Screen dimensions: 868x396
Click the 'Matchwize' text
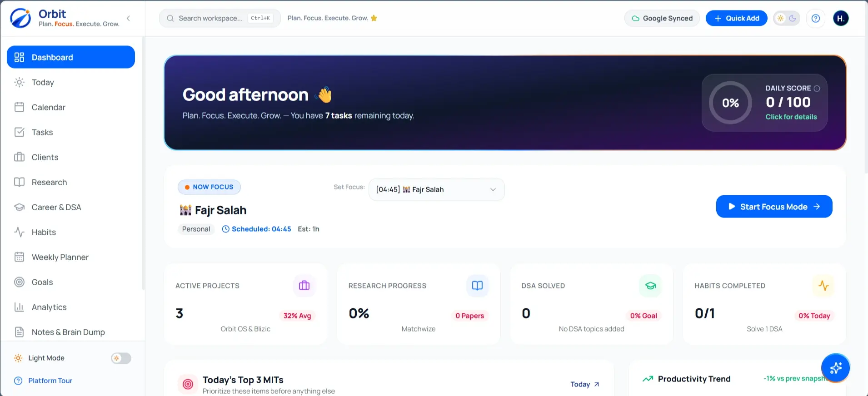(419, 329)
